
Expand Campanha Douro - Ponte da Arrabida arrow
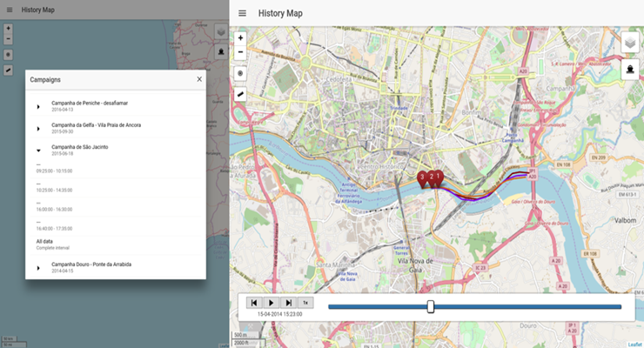coord(38,268)
